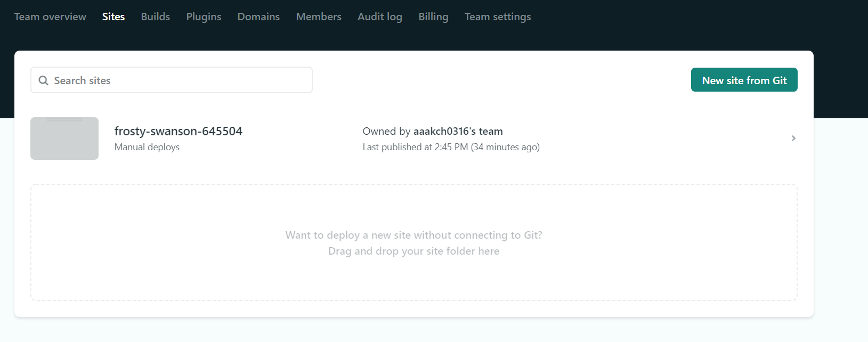Open the Billing tab
Screen dimensions: 868x342
[x=433, y=17]
